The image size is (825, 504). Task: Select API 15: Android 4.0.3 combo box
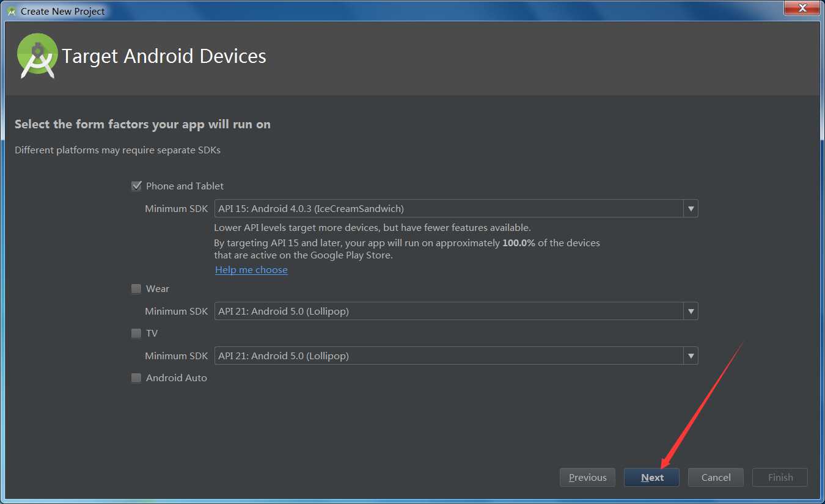click(456, 209)
